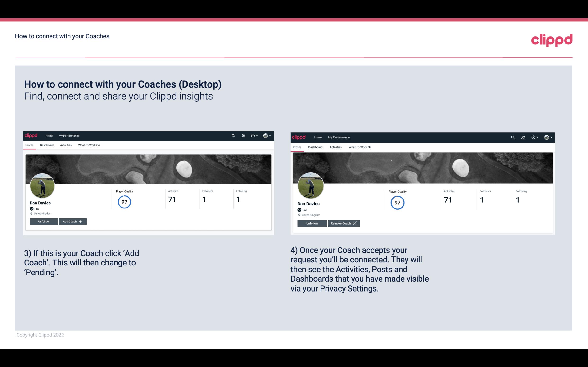Click 'Unfollow' button on right screenshot
588x367 pixels.
point(312,223)
